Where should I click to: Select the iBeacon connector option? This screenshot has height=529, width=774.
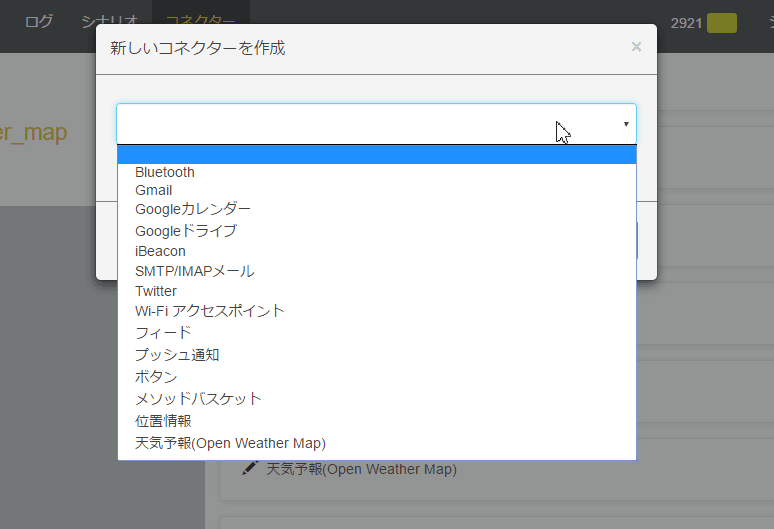click(160, 251)
